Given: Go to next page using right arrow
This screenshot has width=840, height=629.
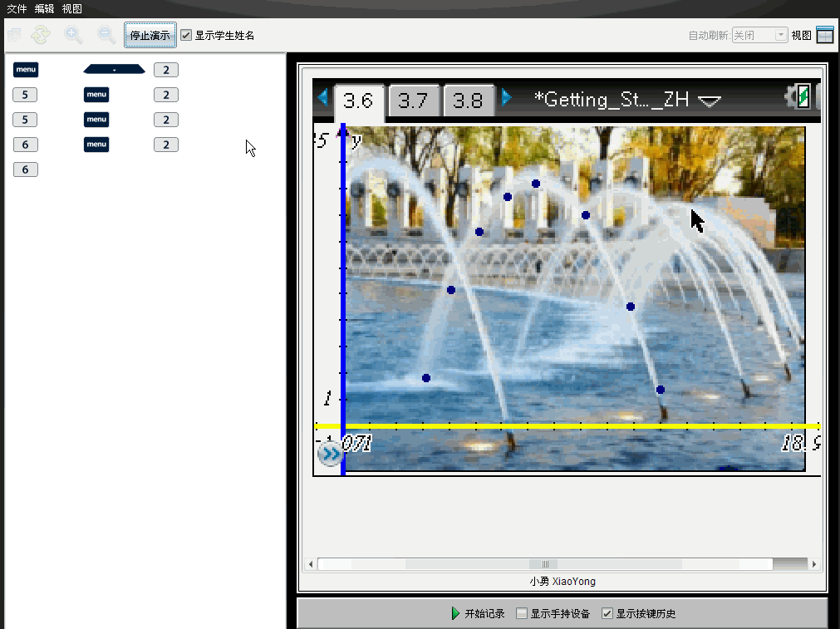Looking at the screenshot, I should [x=507, y=98].
